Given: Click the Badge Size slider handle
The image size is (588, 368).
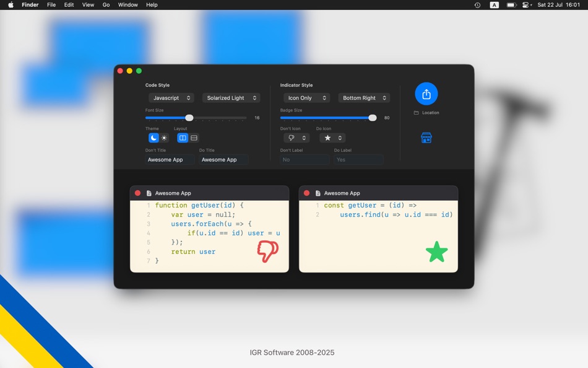Looking at the screenshot, I should pyautogui.click(x=372, y=117).
